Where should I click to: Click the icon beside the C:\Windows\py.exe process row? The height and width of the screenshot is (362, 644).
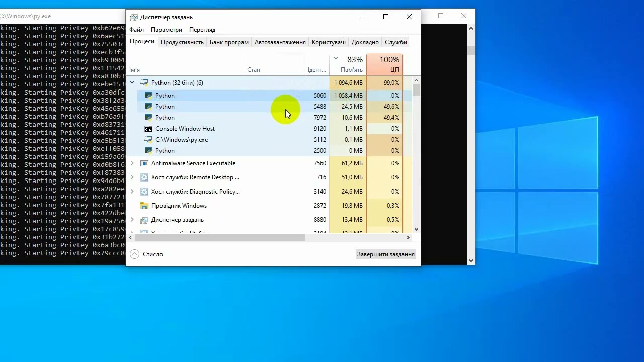click(148, 140)
